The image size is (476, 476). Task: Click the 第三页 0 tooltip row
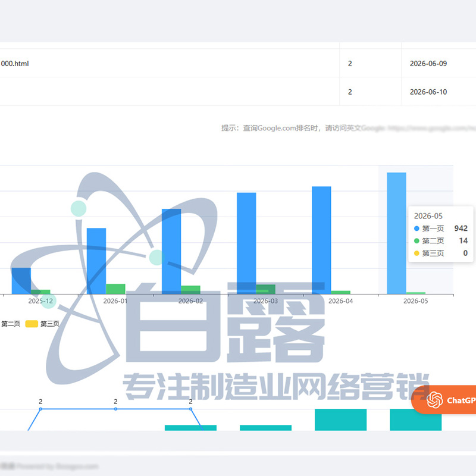click(x=441, y=253)
